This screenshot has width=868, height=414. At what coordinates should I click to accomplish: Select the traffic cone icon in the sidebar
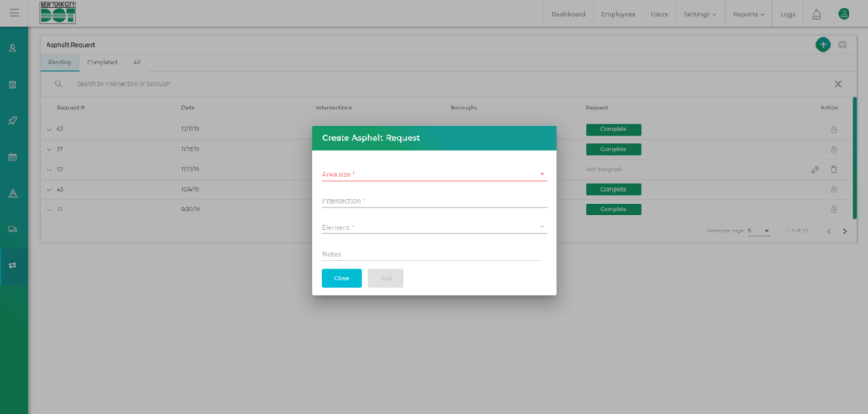(13, 193)
